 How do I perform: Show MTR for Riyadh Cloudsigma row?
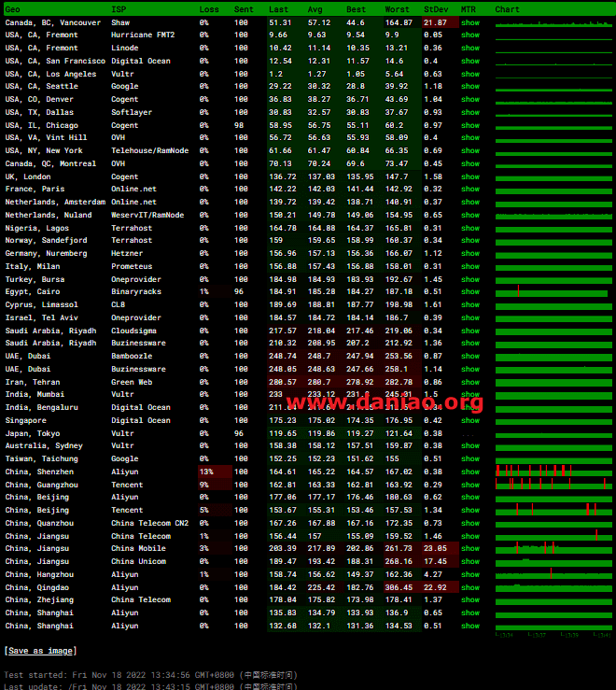[469, 331]
